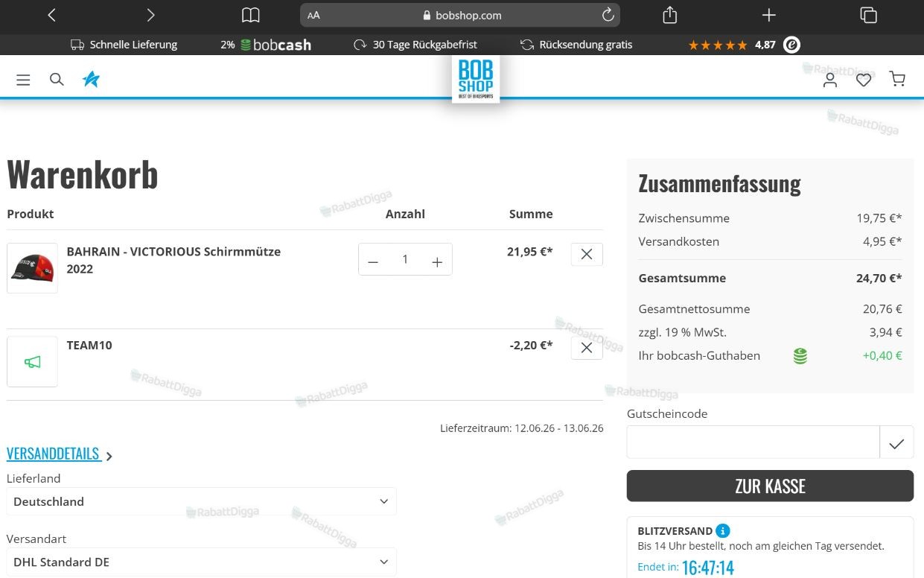Click Rücksendung gratis banner
Viewport: 924px width, 578px height.
click(576, 45)
